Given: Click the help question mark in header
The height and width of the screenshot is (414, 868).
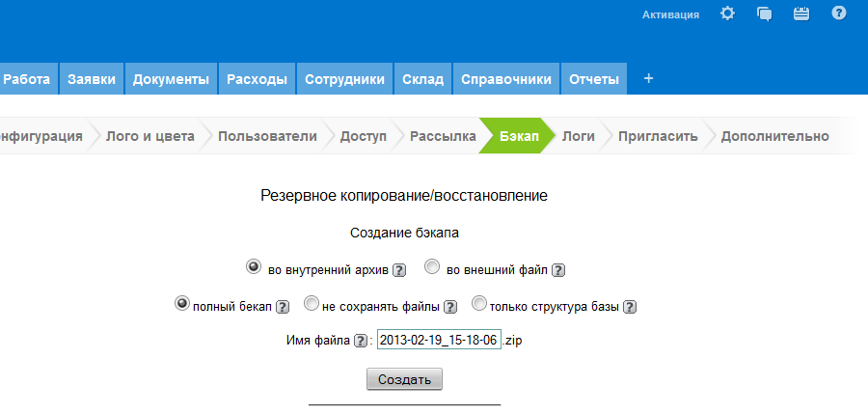Looking at the screenshot, I should pyautogui.click(x=838, y=14).
